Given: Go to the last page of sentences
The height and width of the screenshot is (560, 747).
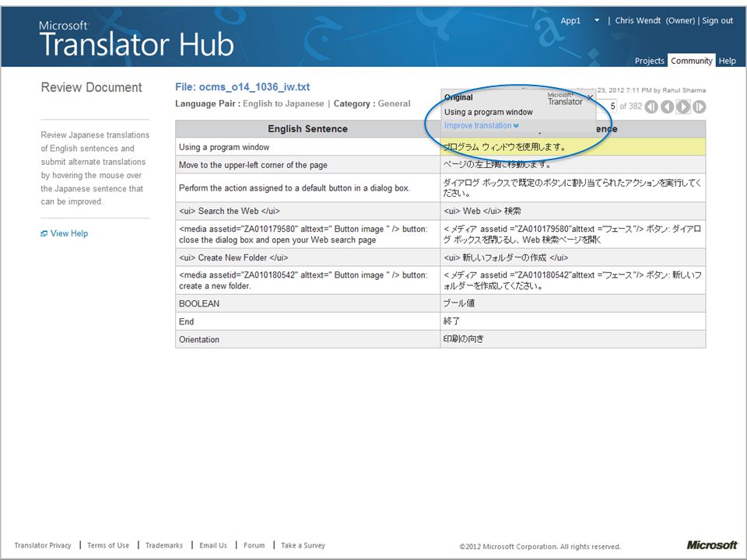Looking at the screenshot, I should 699,107.
